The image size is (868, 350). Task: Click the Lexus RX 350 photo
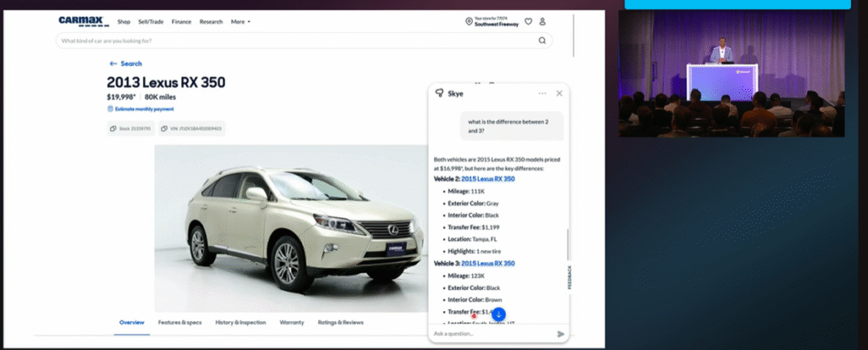tap(292, 228)
